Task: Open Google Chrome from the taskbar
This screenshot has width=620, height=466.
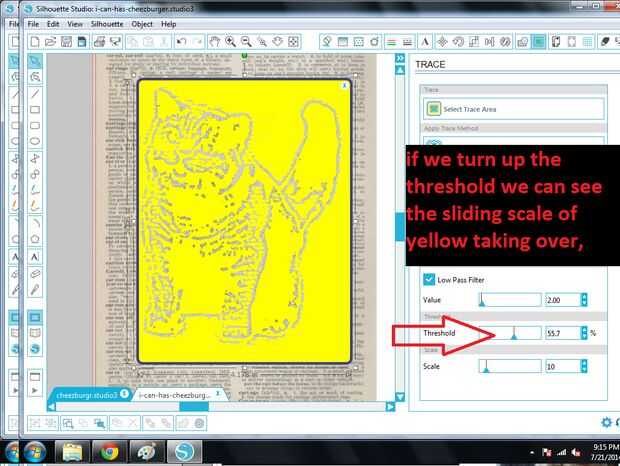Action: tap(110, 452)
